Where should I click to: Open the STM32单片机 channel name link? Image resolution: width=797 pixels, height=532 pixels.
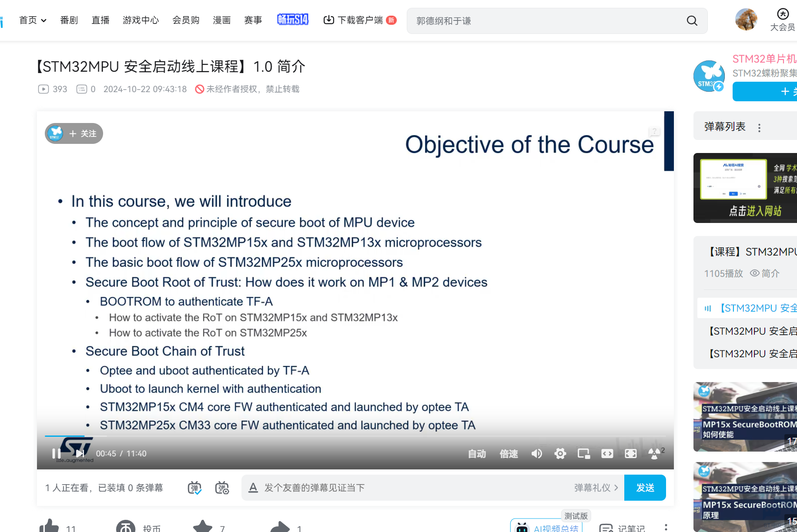click(x=764, y=59)
